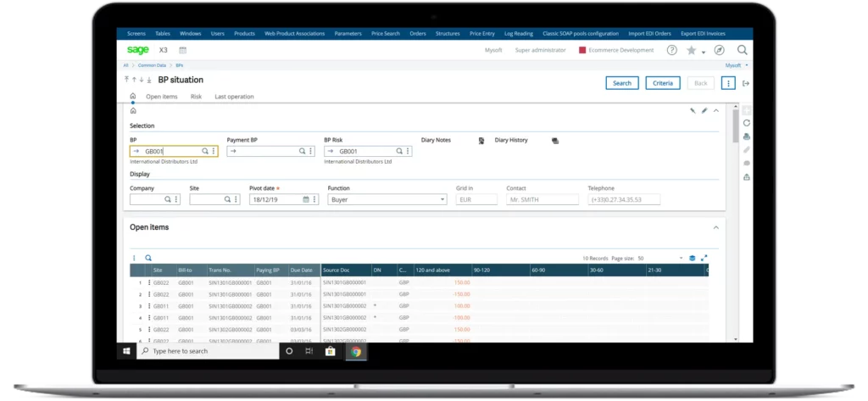The image size is (868, 401).
Task: Open the Page size dropdown arrow
Action: 682,259
